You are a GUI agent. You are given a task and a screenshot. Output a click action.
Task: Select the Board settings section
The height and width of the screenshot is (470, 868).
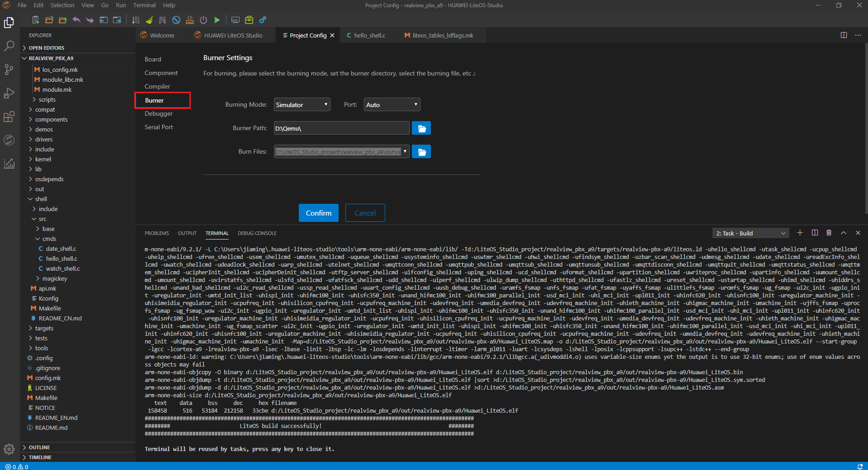click(x=153, y=59)
